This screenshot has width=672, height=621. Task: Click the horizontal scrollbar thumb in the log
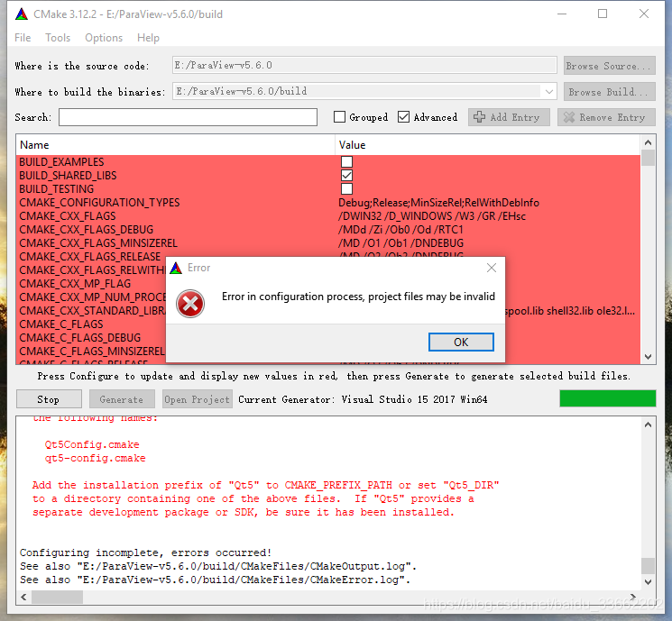57,597
